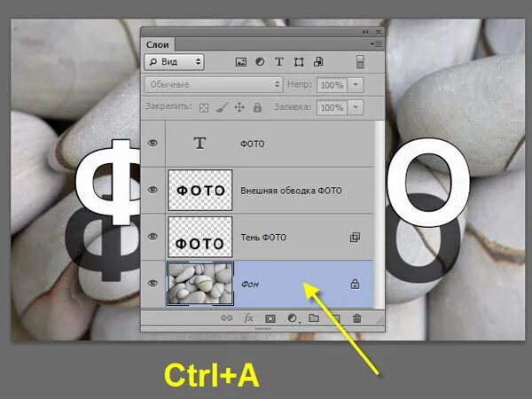This screenshot has height=399, width=532.
Task: Add a layer mask icon
Action: 270,318
